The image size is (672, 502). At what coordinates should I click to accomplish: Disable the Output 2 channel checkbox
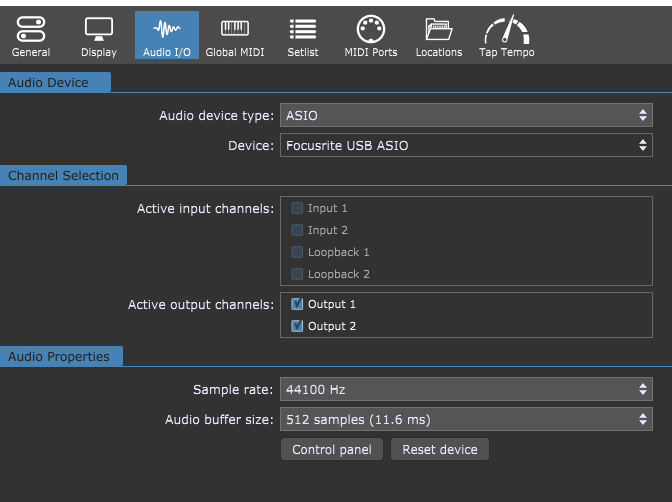[297, 326]
